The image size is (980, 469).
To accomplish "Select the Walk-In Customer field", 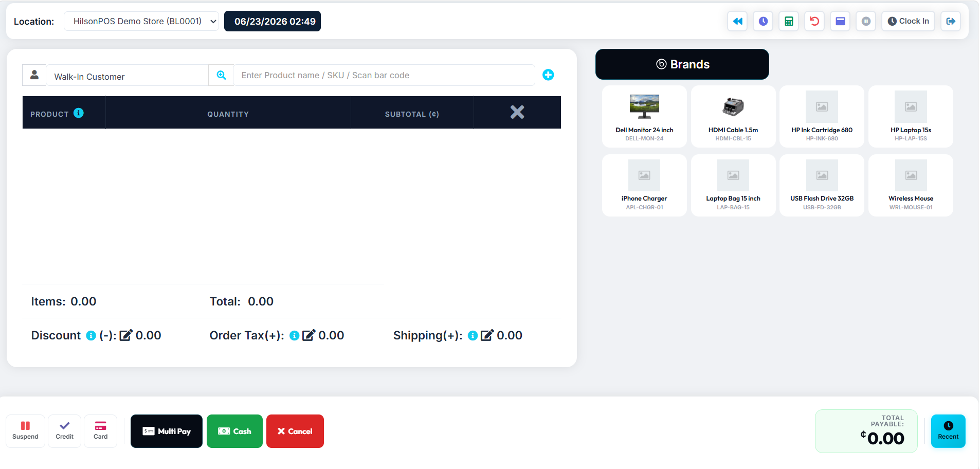I will (x=128, y=76).
